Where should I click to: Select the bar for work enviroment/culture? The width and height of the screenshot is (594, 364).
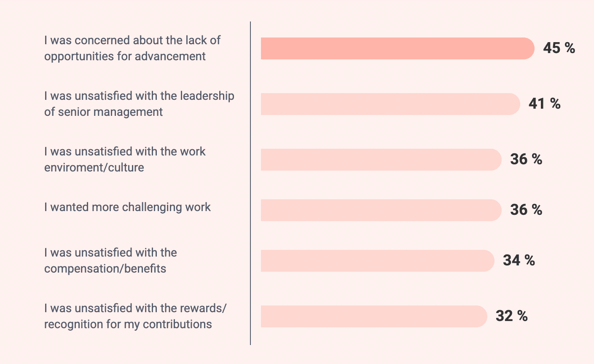pos(380,160)
